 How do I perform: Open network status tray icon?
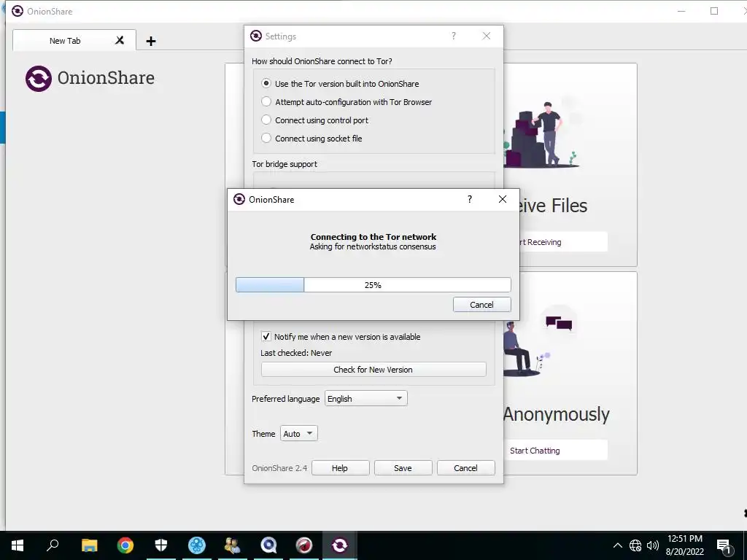(635, 545)
